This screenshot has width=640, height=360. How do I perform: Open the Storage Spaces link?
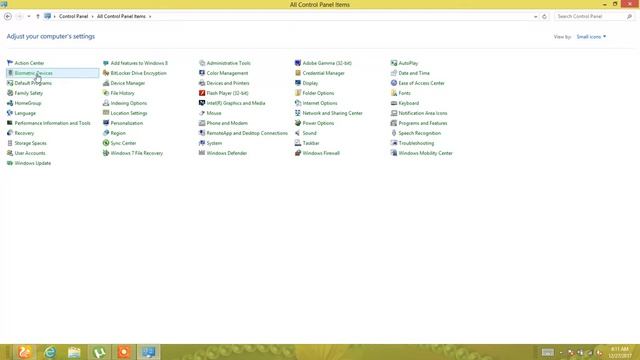coord(31,143)
